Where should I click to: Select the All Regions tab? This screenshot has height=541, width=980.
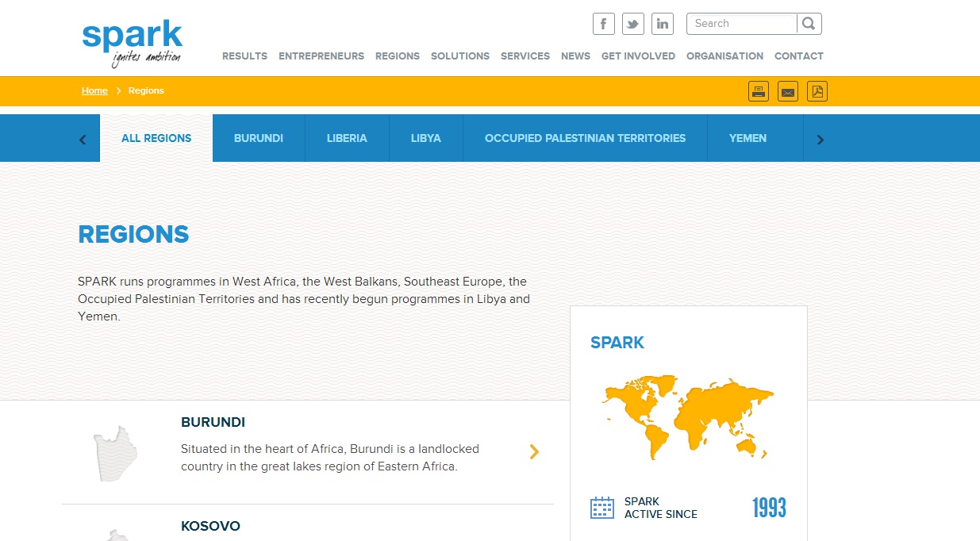(156, 138)
